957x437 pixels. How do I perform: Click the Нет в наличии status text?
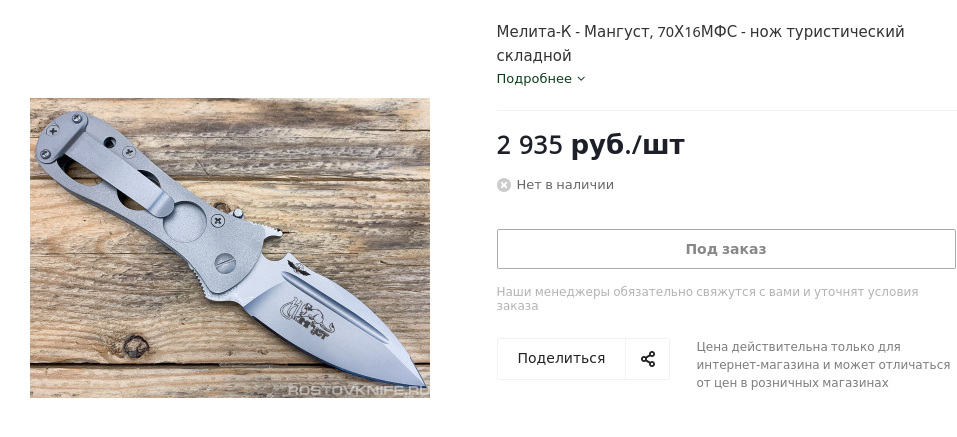(565, 185)
